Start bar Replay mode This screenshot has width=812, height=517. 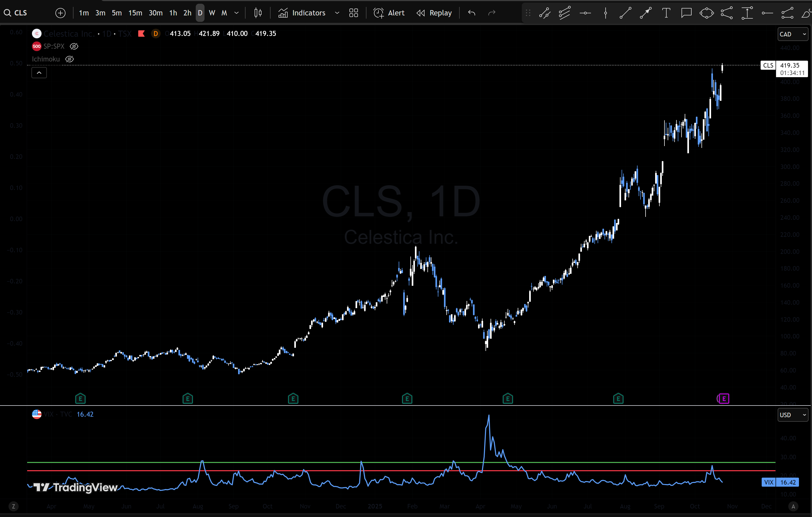434,13
